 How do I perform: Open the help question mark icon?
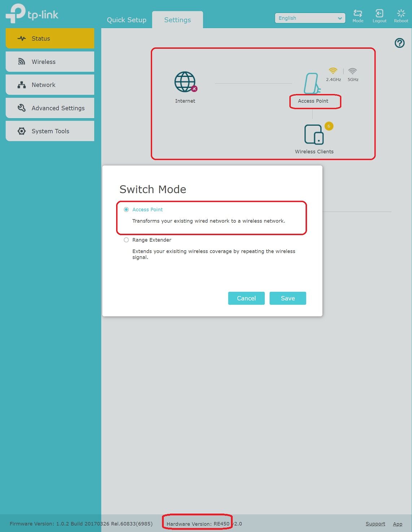coord(399,43)
